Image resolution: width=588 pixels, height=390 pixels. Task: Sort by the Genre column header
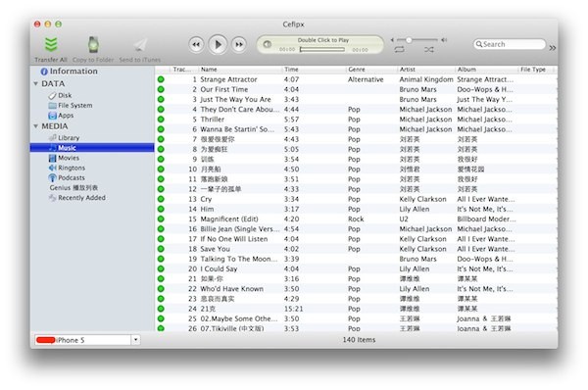pos(371,70)
